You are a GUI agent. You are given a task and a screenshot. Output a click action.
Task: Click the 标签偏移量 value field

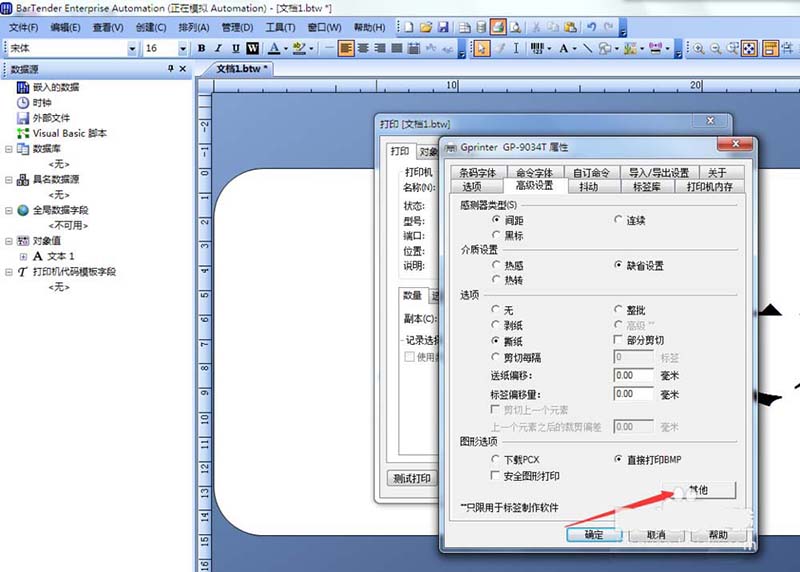click(x=633, y=394)
